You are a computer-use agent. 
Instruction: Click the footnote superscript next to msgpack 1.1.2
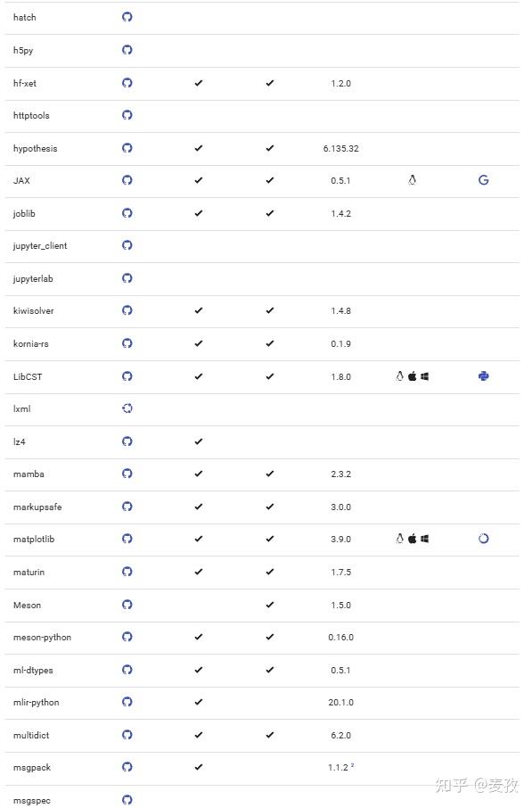click(351, 765)
